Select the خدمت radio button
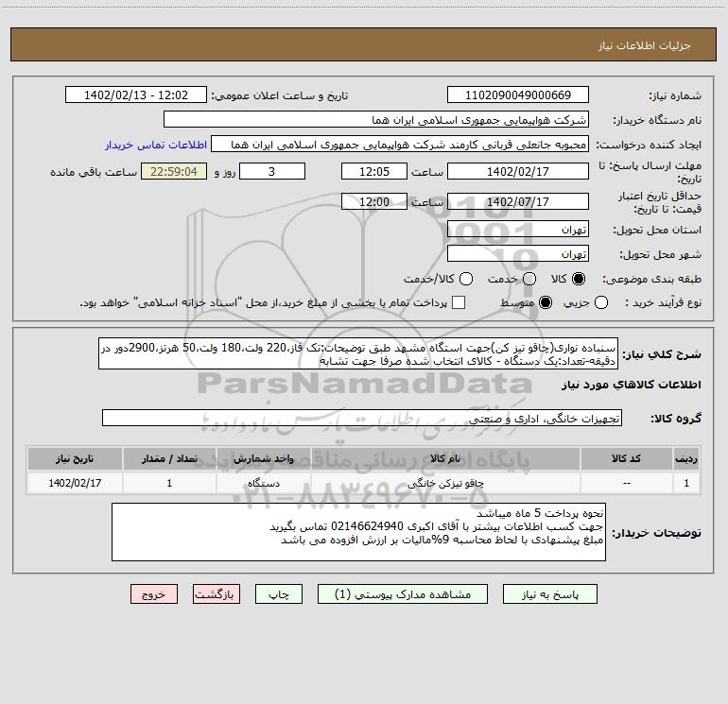The height and width of the screenshot is (704, 728). point(529,279)
